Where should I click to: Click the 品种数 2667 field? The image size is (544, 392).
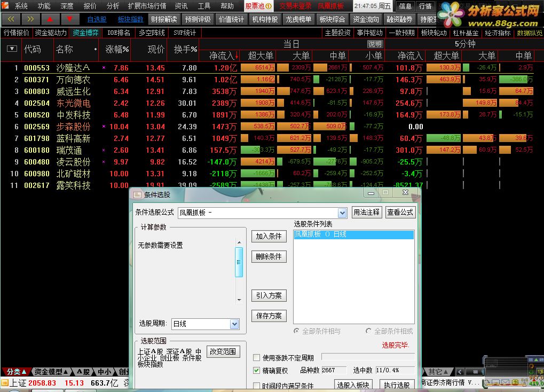coord(334,371)
